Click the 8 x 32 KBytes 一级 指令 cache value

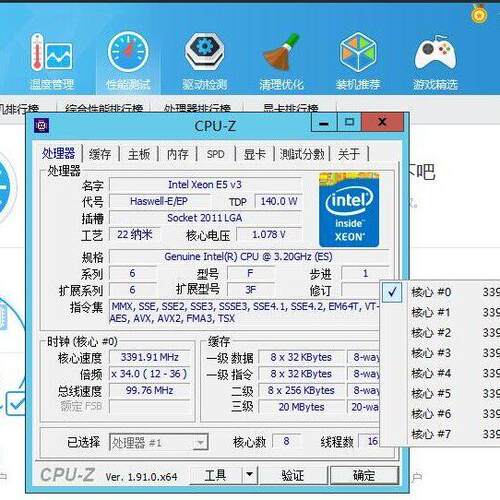point(301,374)
